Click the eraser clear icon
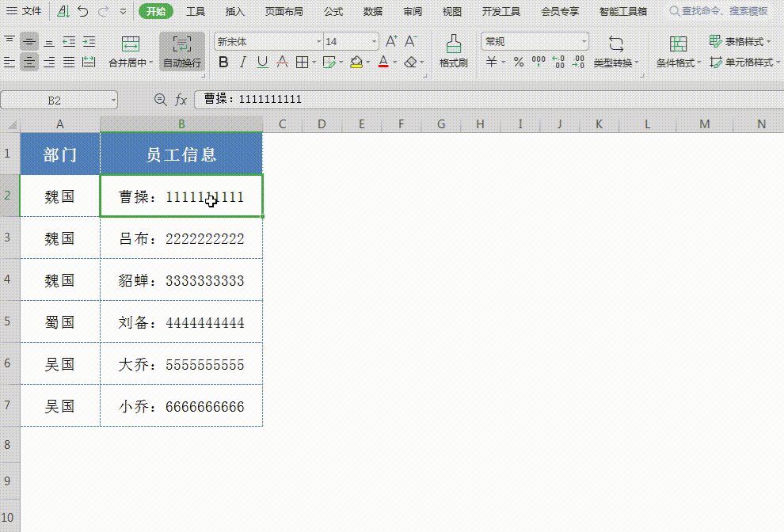784x532 pixels. click(x=410, y=62)
